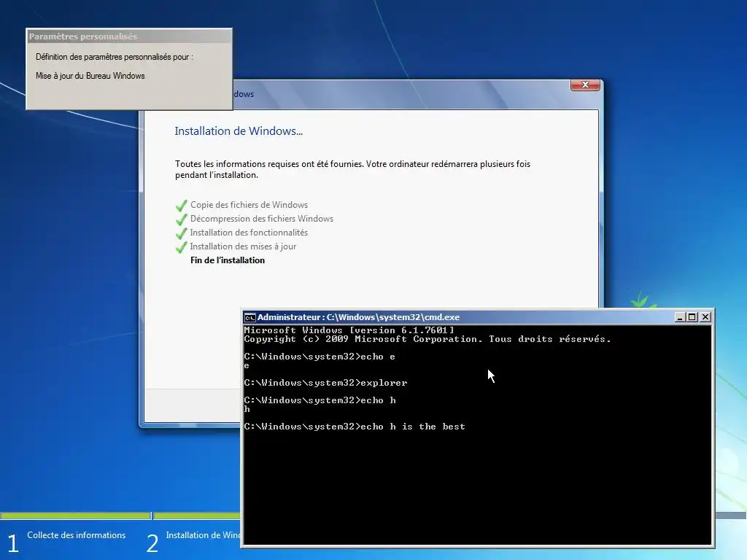Click 'Installation des mises à jour' step
Screen dimensions: 747x560
pyautogui.click(x=243, y=246)
